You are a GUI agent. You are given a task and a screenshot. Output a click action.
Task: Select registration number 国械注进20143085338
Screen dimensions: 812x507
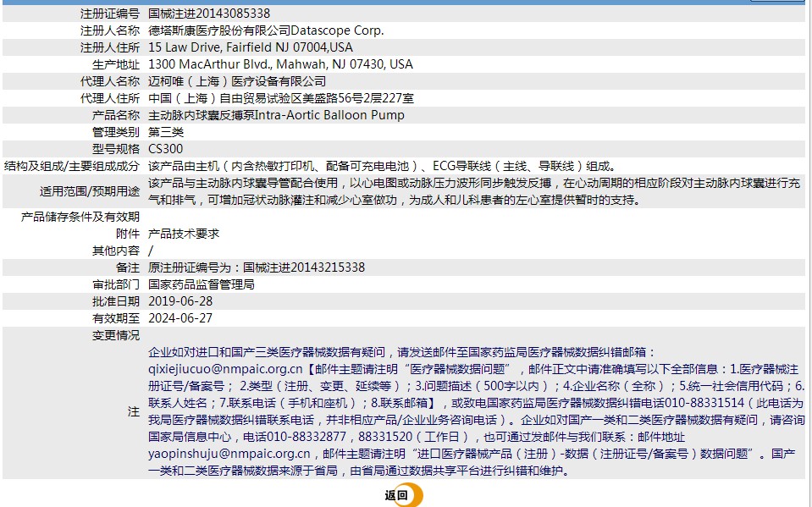(x=209, y=14)
